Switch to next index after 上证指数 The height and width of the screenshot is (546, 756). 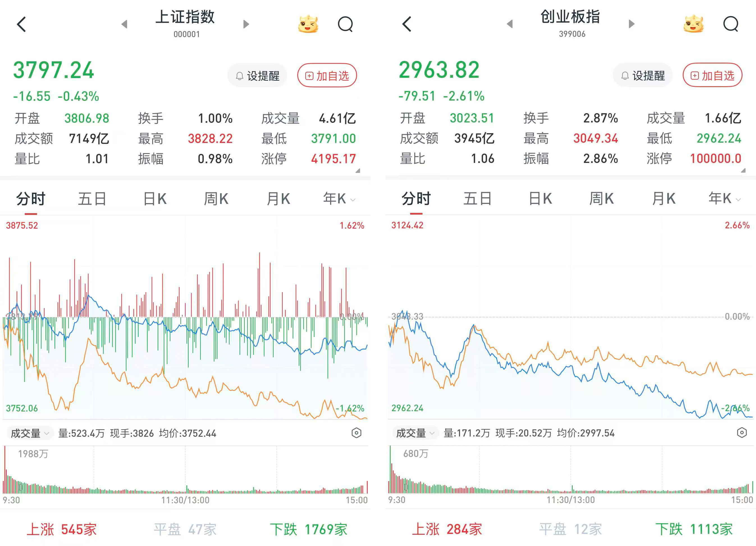coord(246,24)
